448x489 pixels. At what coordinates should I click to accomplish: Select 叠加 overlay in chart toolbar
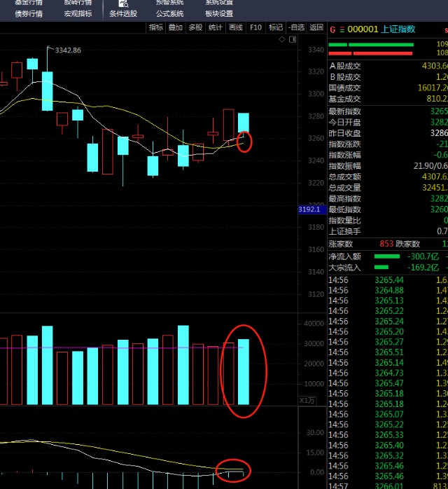(x=175, y=27)
